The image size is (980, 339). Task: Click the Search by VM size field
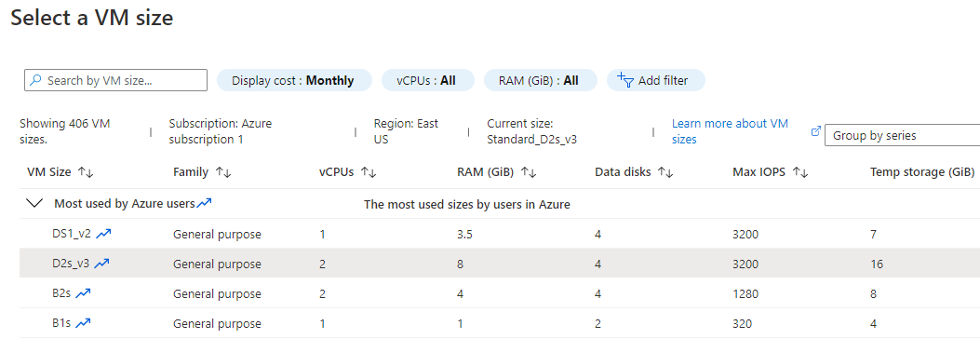pos(115,80)
